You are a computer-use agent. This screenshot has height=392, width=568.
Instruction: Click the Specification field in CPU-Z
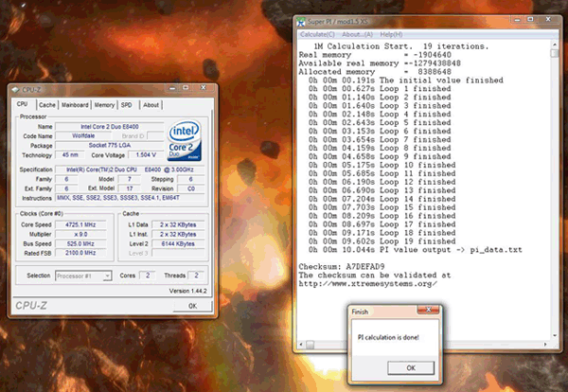click(130, 169)
